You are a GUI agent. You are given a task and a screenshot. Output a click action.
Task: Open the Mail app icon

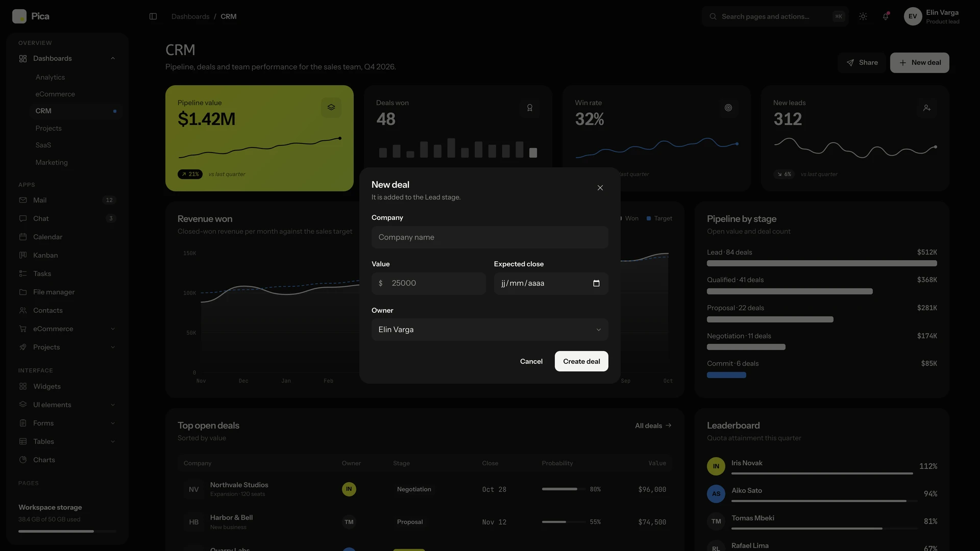pyautogui.click(x=23, y=200)
